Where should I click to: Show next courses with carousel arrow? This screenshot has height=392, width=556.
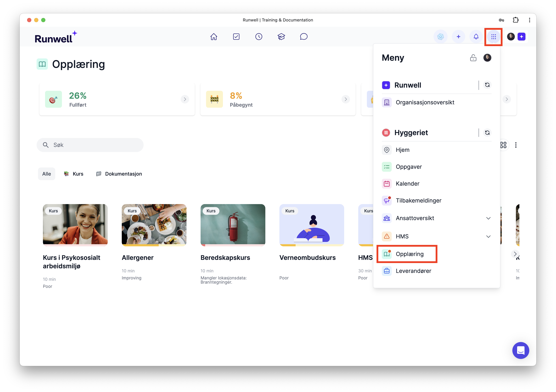[x=515, y=254]
